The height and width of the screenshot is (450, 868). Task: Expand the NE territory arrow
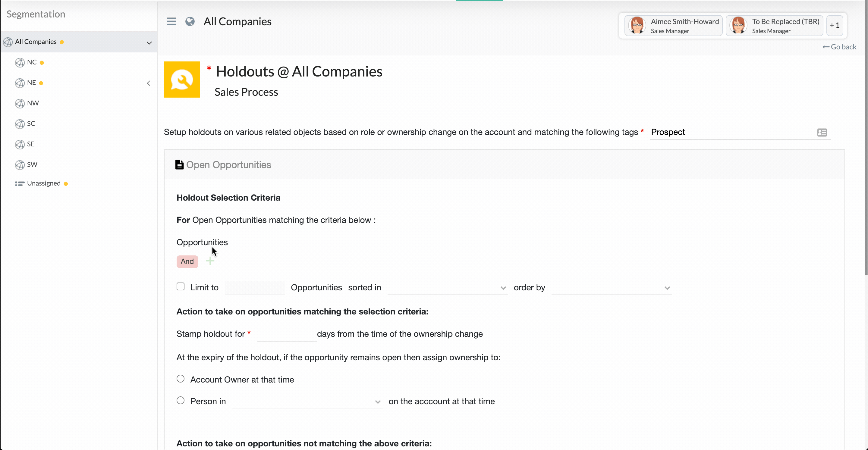pos(149,83)
